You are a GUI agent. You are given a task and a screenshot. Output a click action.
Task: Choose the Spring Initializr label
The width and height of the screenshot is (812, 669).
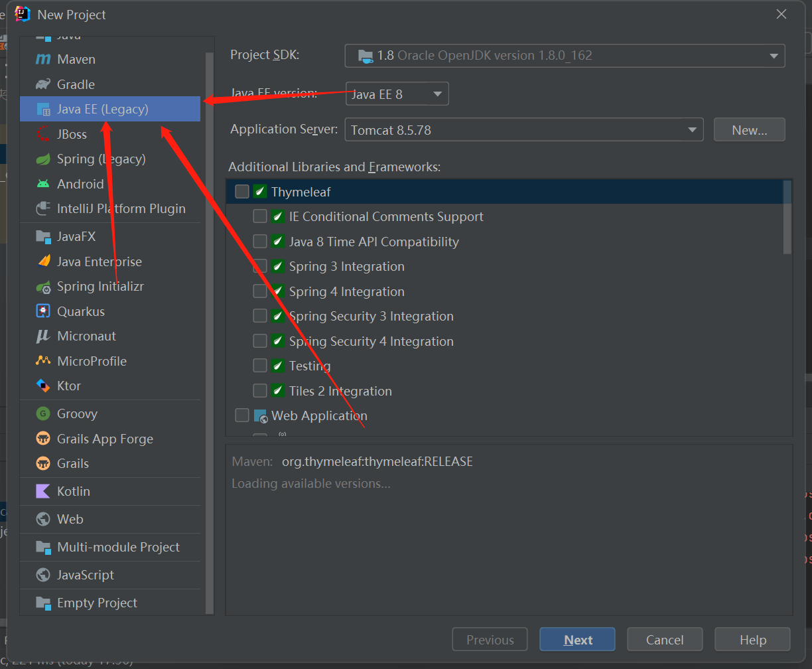coord(100,287)
